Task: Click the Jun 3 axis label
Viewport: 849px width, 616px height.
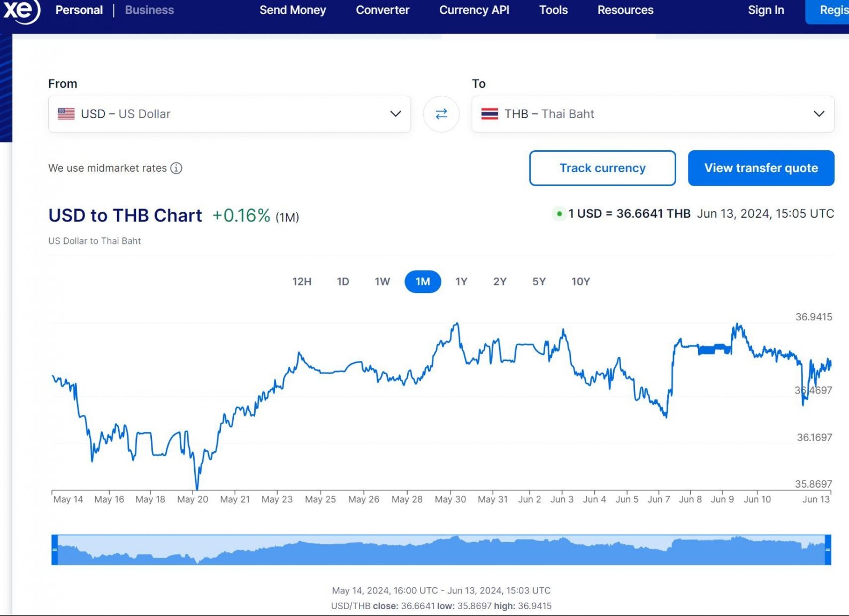Action: [562, 499]
